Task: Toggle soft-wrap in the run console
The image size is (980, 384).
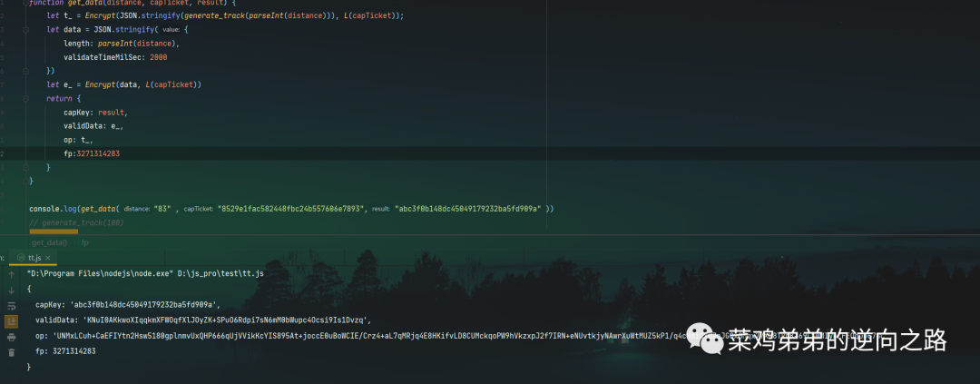Action: (12, 305)
